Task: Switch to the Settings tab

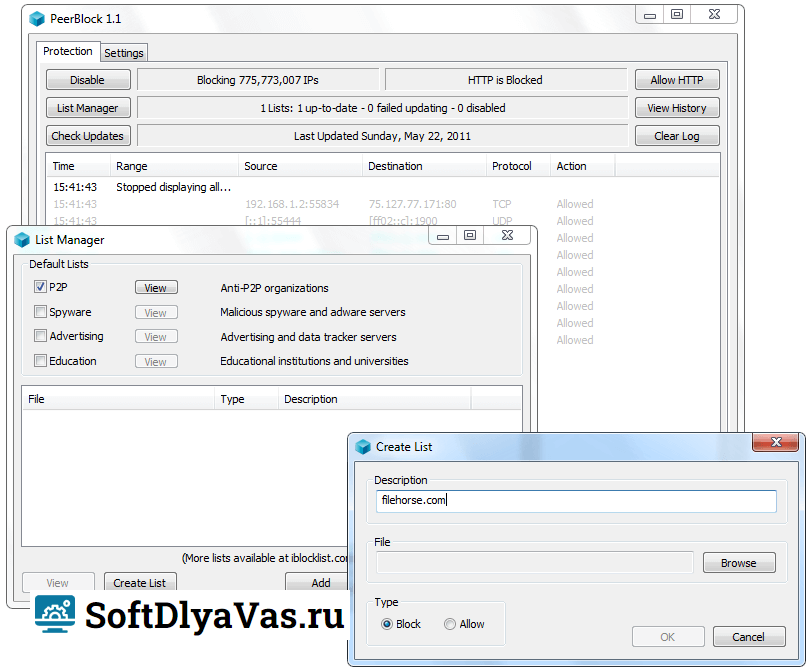Action: pyautogui.click(x=124, y=53)
